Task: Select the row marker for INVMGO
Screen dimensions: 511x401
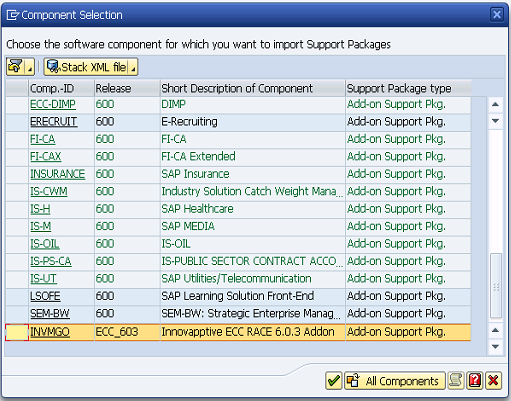Action: [17, 332]
